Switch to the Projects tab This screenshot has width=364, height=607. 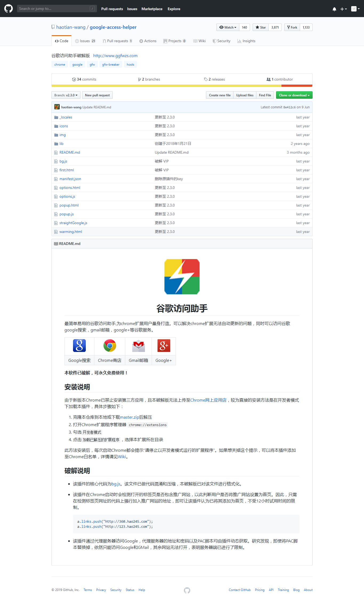pos(175,41)
